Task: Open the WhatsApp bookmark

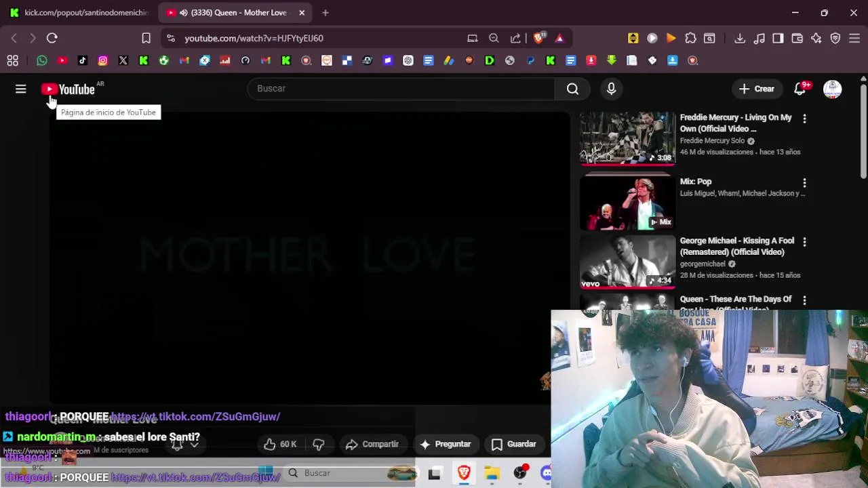Action: click(42, 60)
